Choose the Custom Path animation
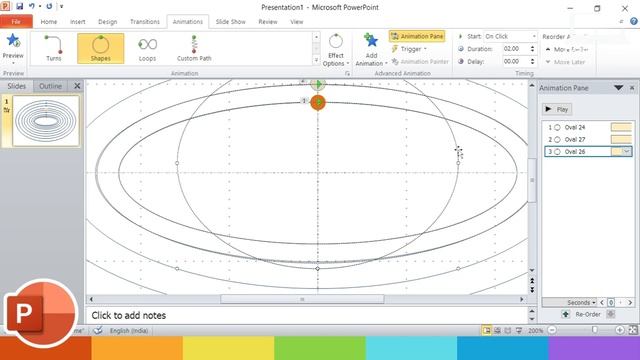 click(x=194, y=48)
